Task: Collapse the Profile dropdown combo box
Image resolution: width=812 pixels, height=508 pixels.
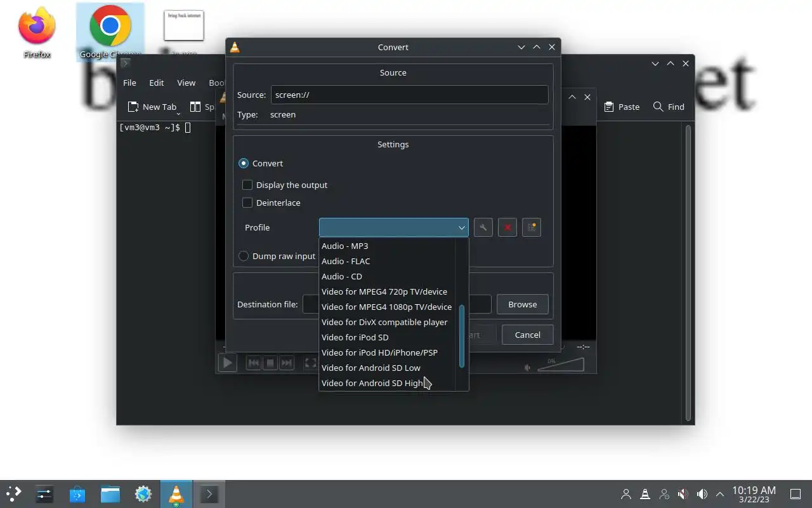Action: pos(393,227)
